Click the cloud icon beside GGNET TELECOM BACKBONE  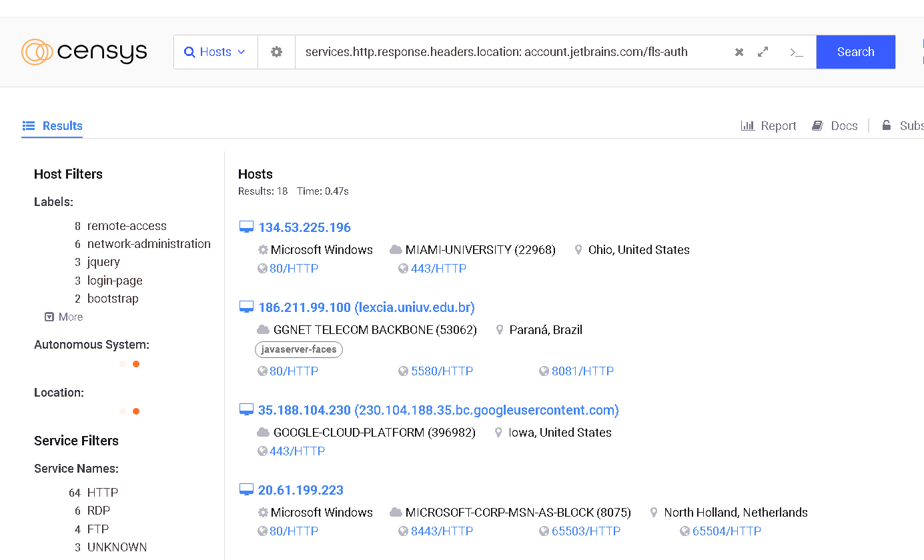click(x=263, y=330)
